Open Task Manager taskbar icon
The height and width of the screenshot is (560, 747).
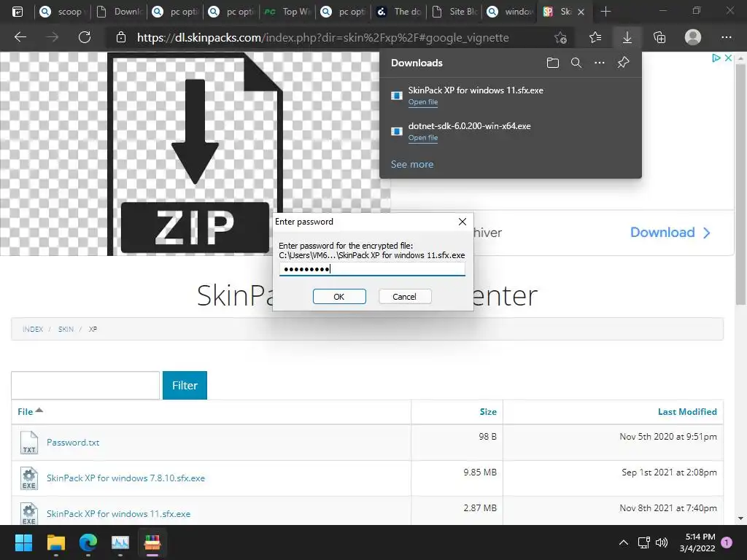click(x=120, y=542)
